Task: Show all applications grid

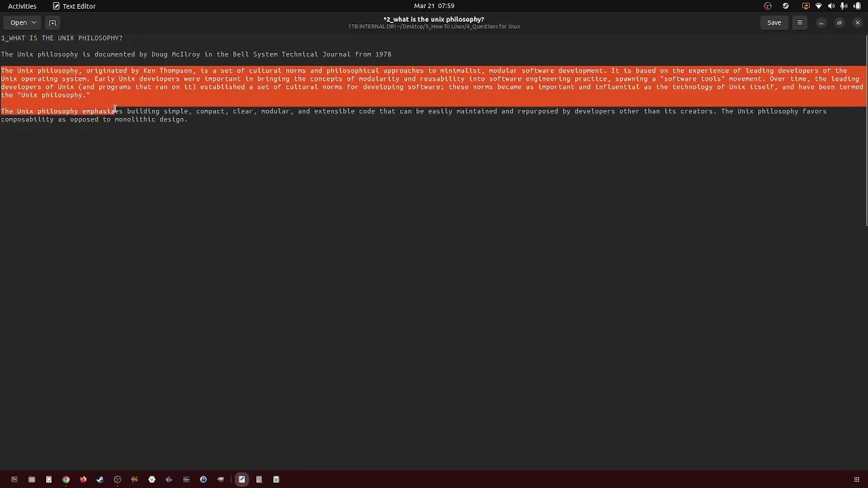Action: click(856, 480)
